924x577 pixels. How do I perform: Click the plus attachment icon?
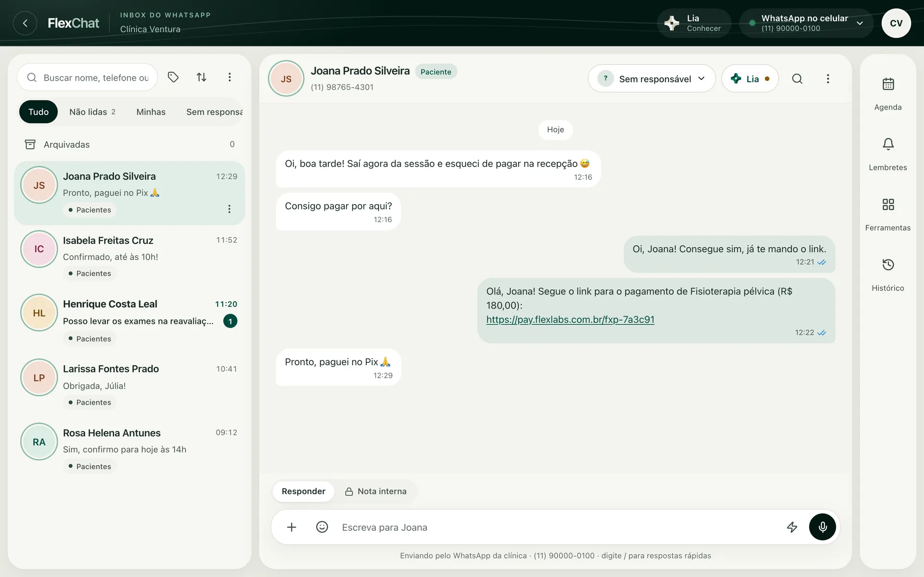click(x=292, y=527)
